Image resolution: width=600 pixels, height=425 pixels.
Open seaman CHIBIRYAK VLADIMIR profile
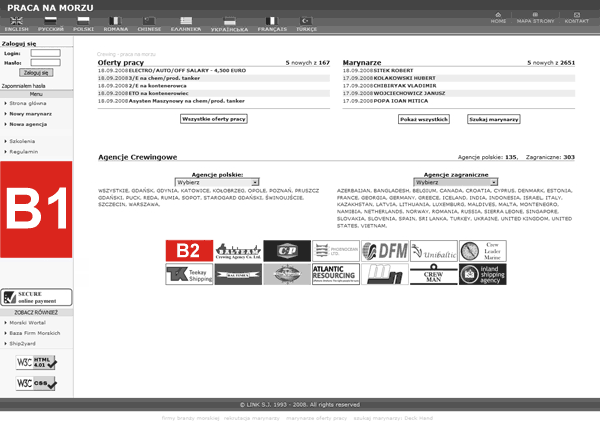point(405,86)
